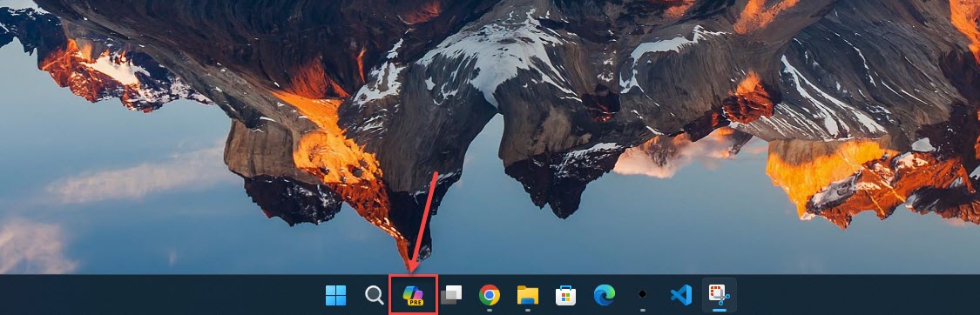Open the Windows Start menu
This screenshot has width=980, height=315.
(335, 295)
